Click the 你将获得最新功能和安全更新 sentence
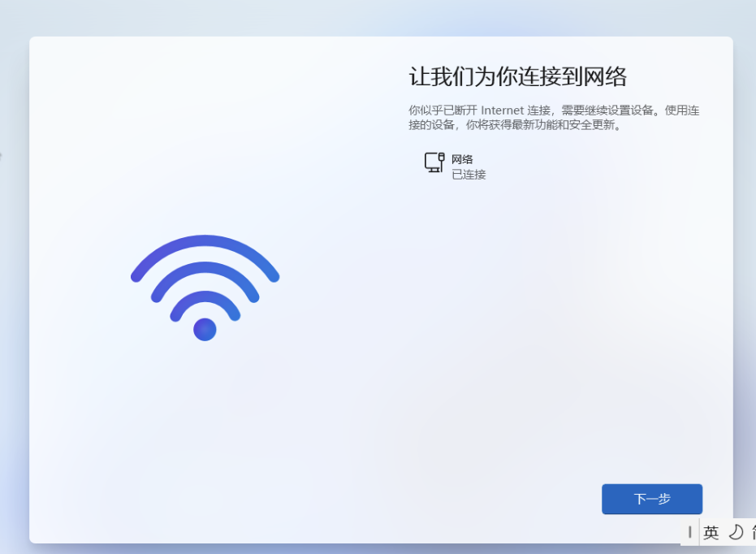Screen dimensions: 756x554 (540, 125)
